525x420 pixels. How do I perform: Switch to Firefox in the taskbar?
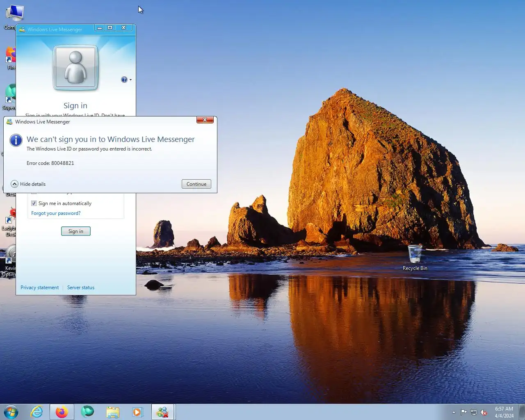(x=62, y=412)
